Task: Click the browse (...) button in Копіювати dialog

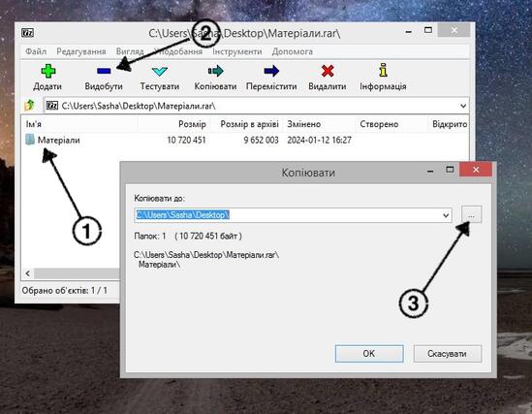Action: point(471,215)
